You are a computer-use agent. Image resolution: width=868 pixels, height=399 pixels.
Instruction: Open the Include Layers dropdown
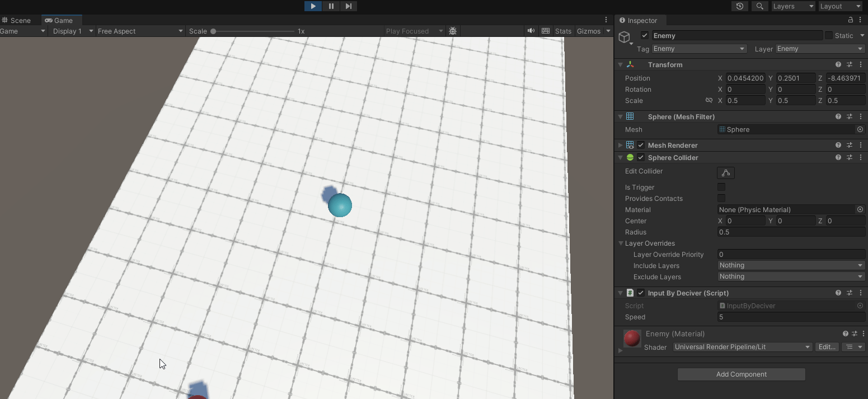(x=791, y=265)
